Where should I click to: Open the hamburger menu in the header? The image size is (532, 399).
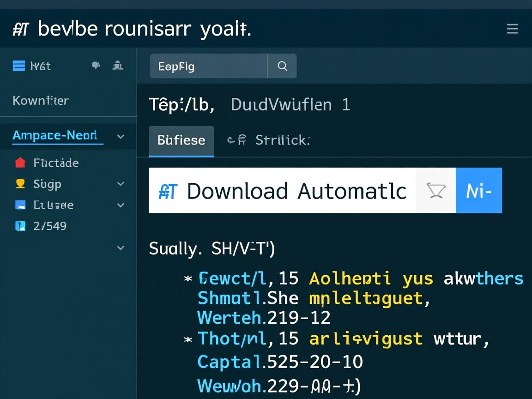coord(512,29)
